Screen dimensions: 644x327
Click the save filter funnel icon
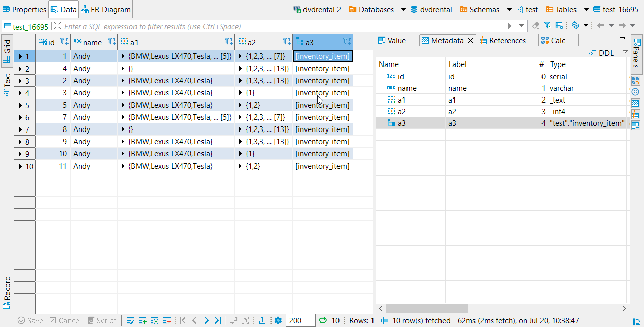click(547, 25)
